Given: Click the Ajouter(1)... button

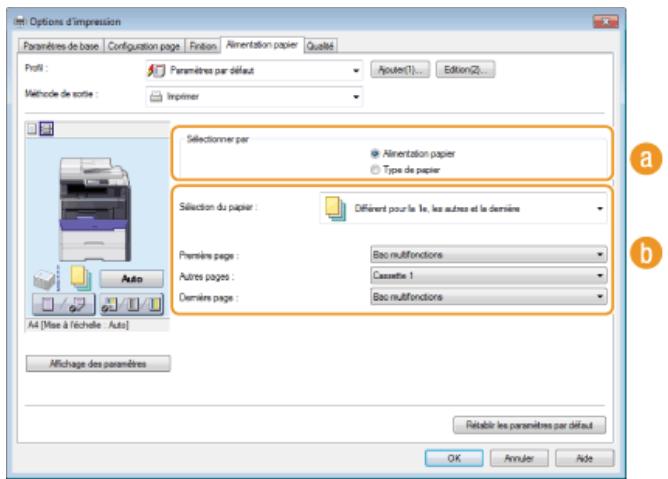Looking at the screenshot, I should 400,70.
